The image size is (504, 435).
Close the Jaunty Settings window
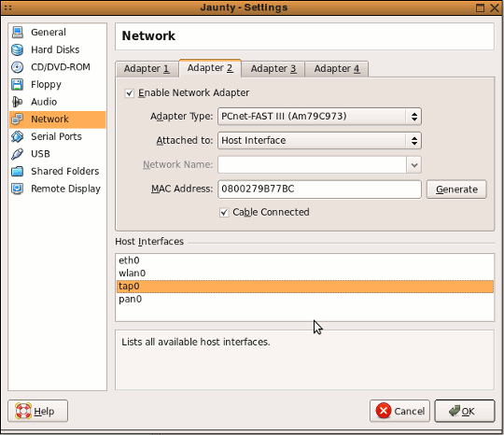(x=495, y=7)
